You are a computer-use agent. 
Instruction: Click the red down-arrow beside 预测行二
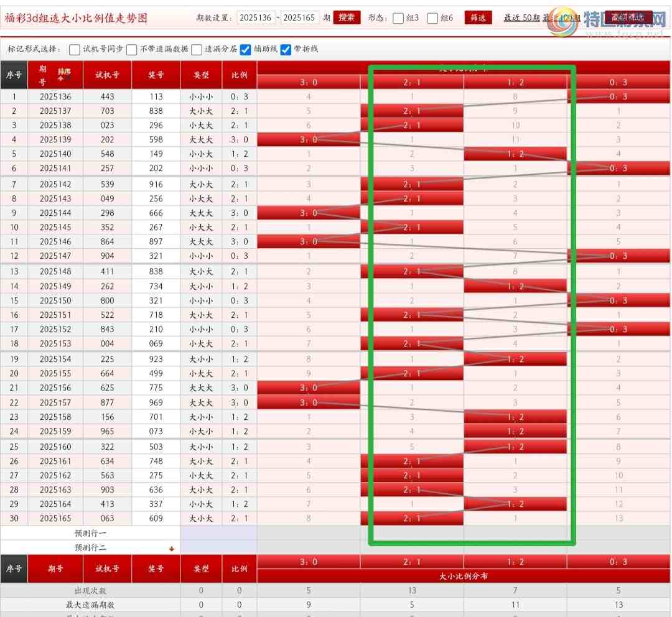172,549
